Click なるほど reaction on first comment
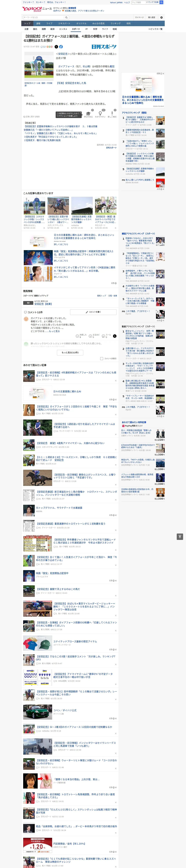This screenshot has height=868, width=186. (94, 336)
